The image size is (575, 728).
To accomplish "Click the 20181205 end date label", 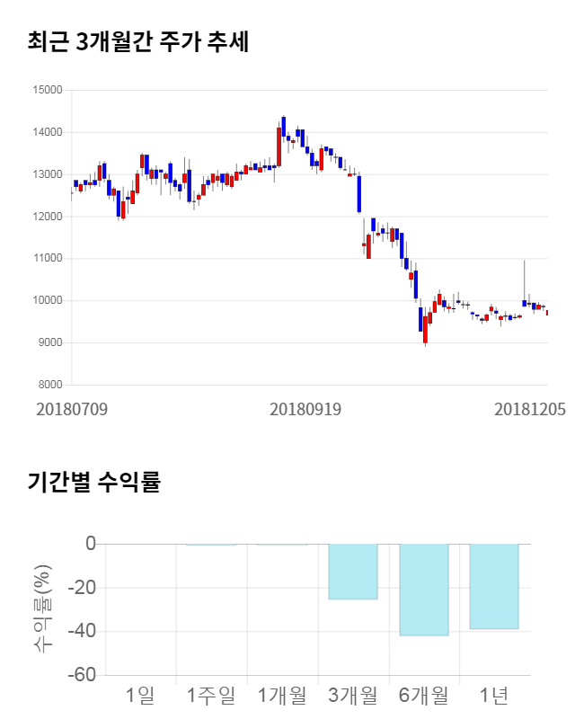I will point(530,409).
